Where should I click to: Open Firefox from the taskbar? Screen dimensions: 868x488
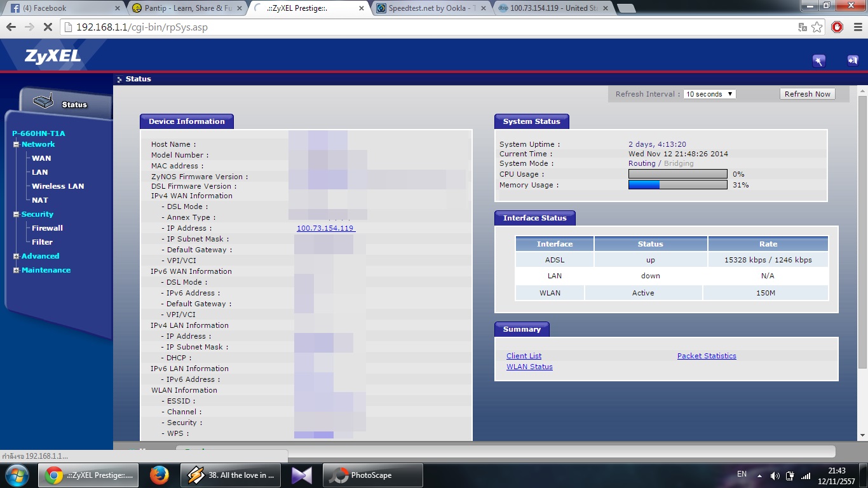(159, 475)
